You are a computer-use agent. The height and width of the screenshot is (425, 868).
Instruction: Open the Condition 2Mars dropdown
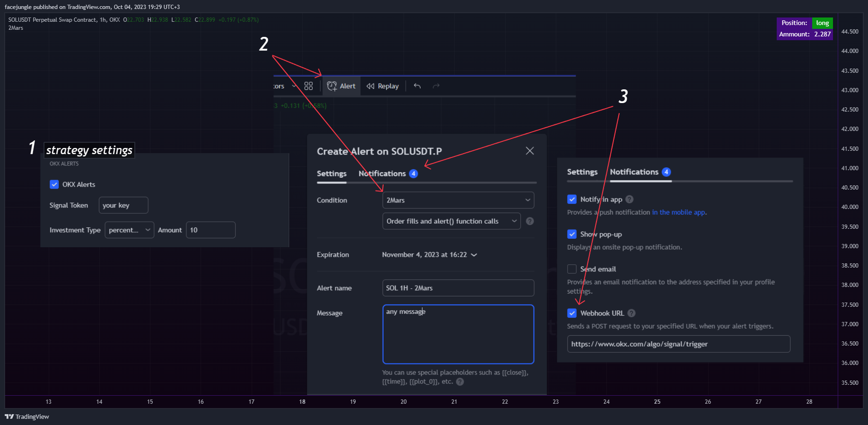[458, 200]
